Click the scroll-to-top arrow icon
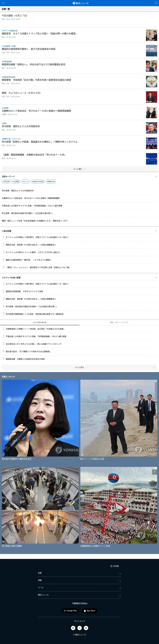 tap(155, 472)
